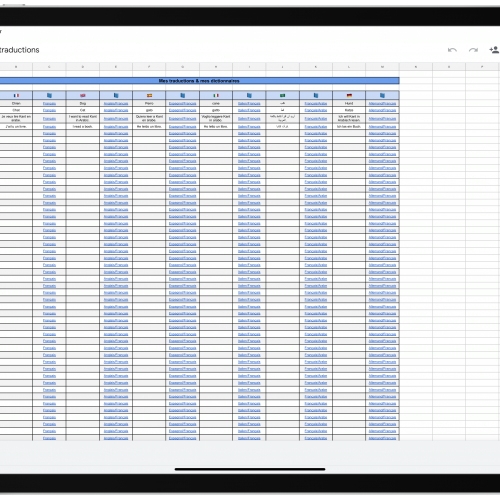The height and width of the screenshot is (500, 500).
Task: Select the cell containing I read a book
Action: 83,127
